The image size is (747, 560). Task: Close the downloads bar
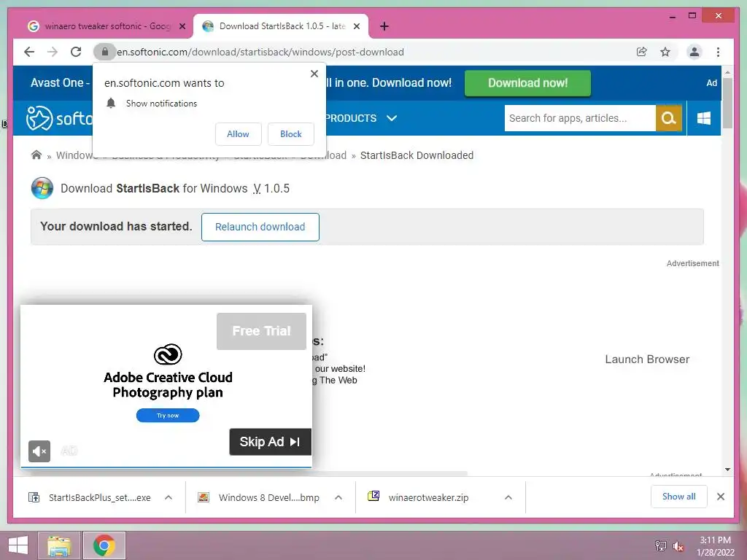click(x=721, y=497)
